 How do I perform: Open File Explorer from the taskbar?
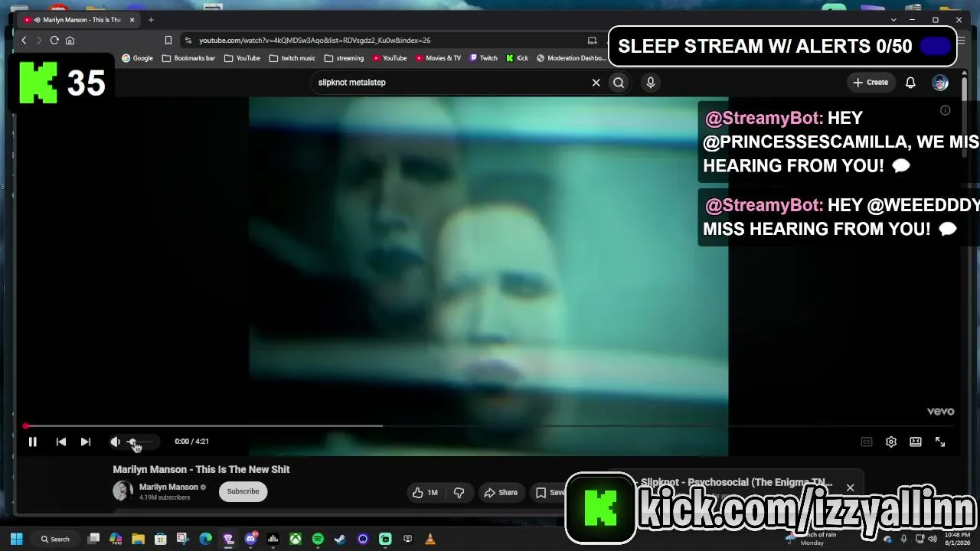(x=138, y=539)
